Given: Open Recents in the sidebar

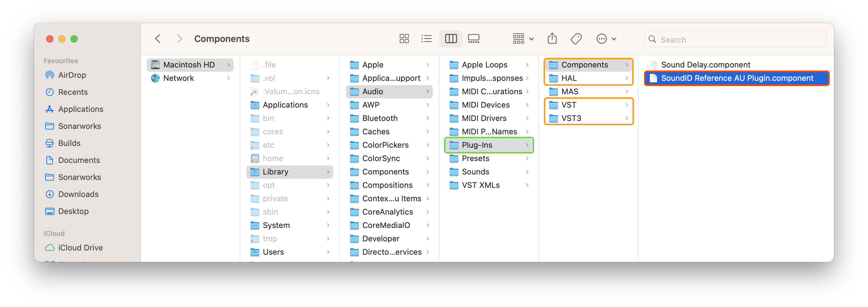Looking at the screenshot, I should coord(66,92).
